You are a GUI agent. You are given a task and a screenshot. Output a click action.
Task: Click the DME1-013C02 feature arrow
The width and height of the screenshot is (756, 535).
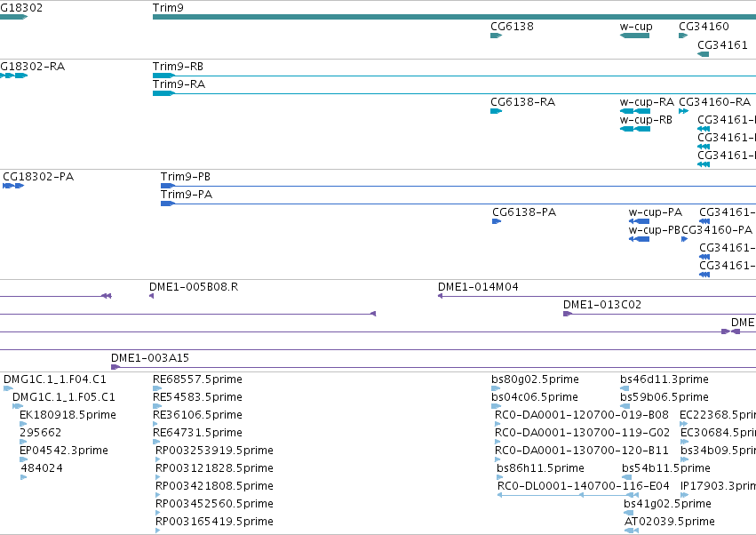568,314
